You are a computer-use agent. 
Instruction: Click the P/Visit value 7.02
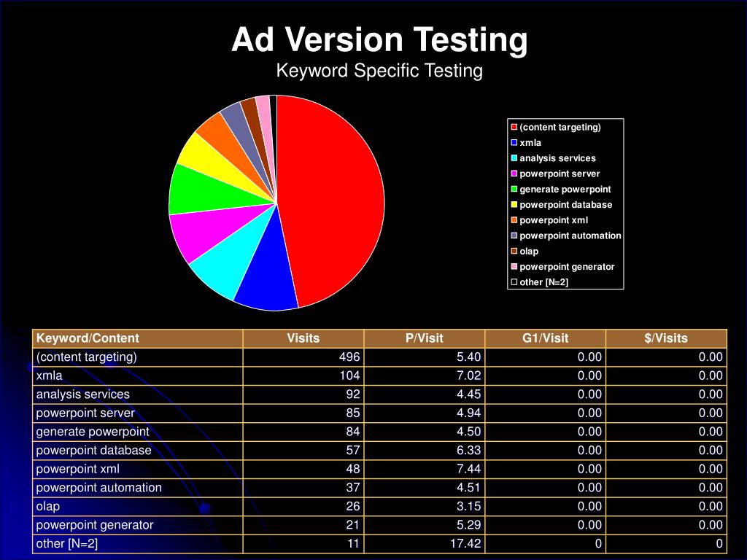coord(469,376)
